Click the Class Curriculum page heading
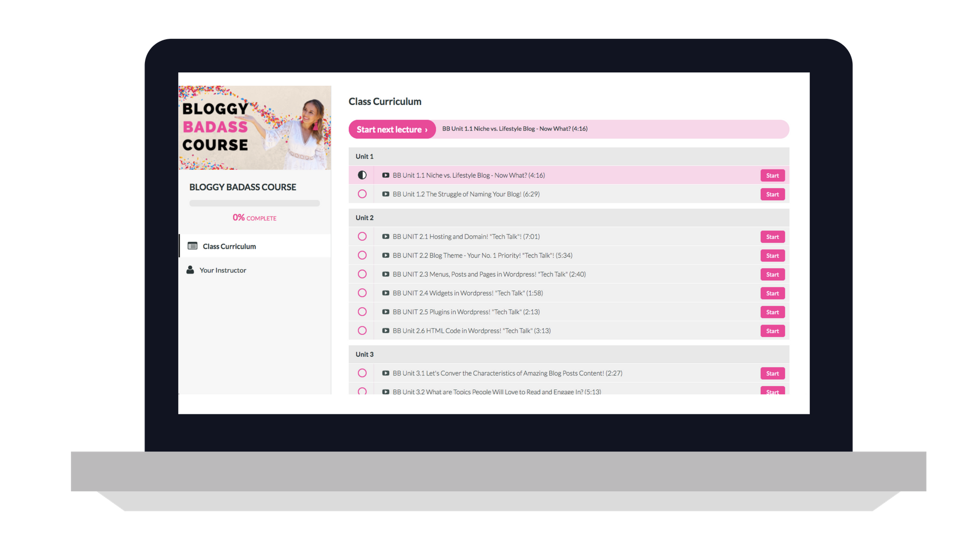Image resolution: width=980 pixels, height=551 pixels. [x=385, y=101]
